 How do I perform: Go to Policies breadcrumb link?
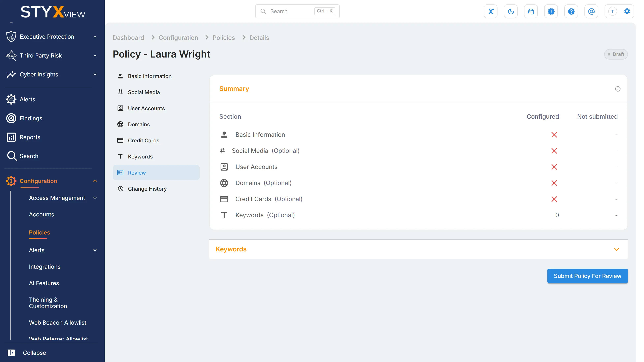224,38
